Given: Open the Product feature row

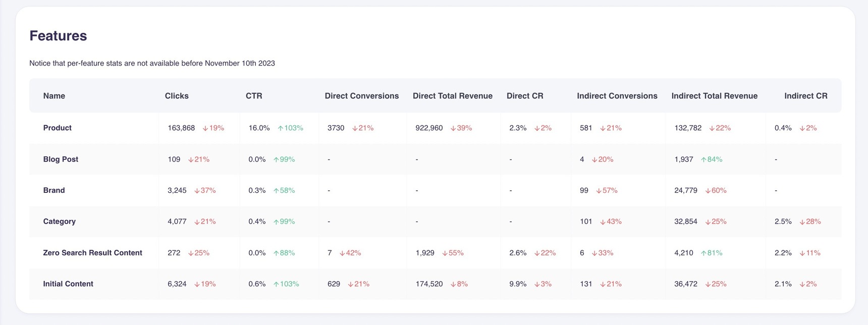Looking at the screenshot, I should tap(58, 128).
